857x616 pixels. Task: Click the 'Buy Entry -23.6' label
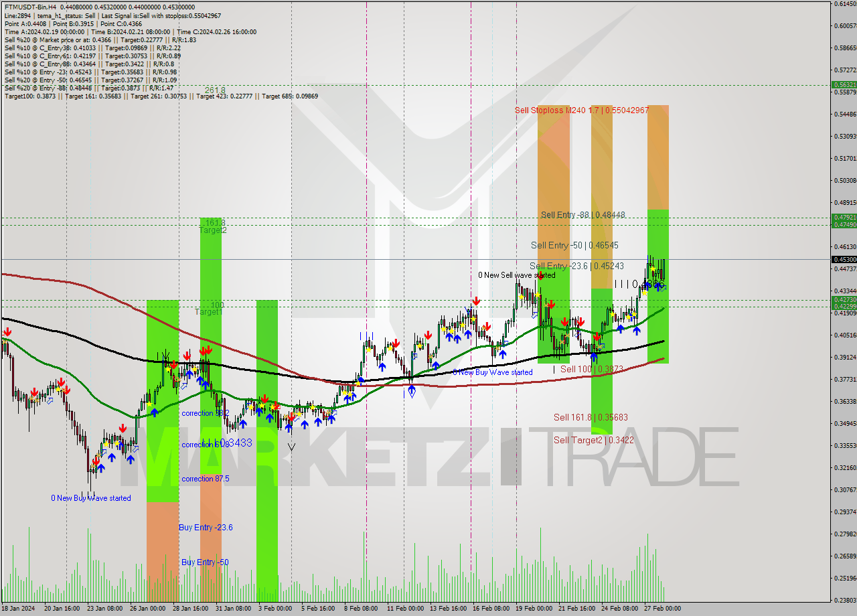pos(206,528)
